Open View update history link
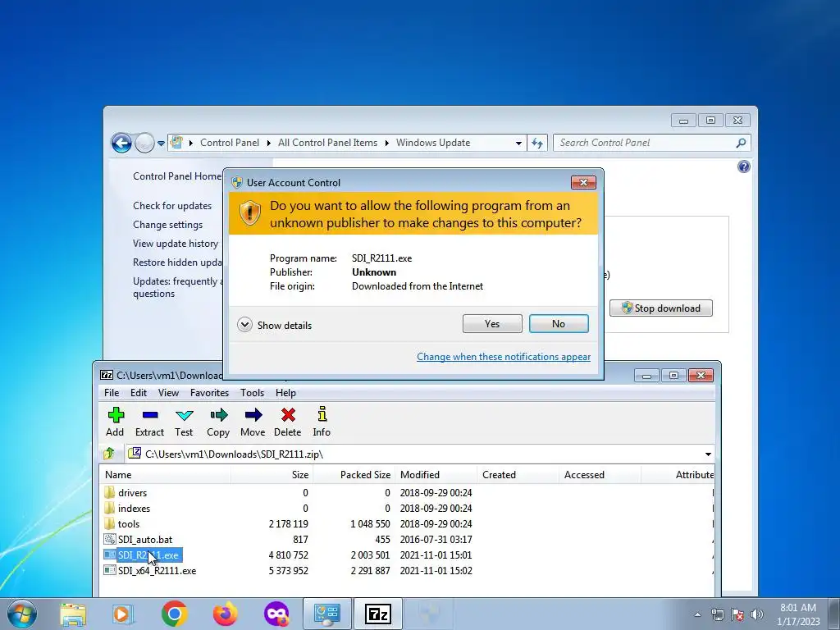The height and width of the screenshot is (630, 840). click(x=176, y=243)
